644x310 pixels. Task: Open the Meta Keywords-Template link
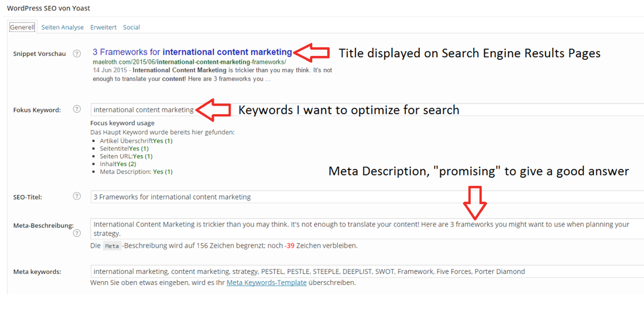[x=266, y=283]
